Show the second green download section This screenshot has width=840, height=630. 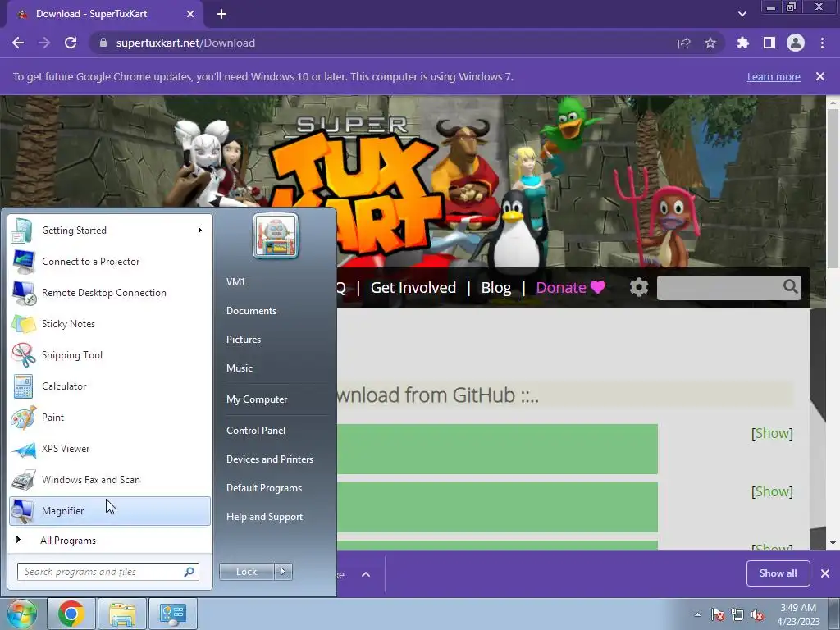[772, 492]
